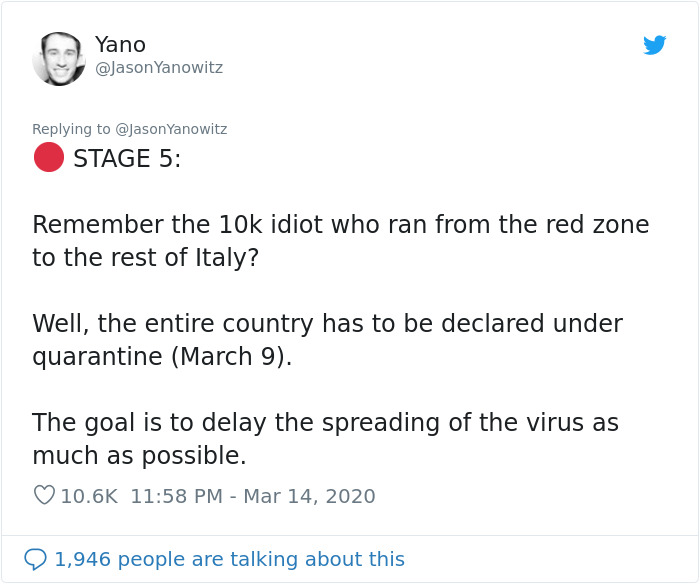
Task: Click the red circle emoji before STAGE 5
Action: (x=49, y=158)
